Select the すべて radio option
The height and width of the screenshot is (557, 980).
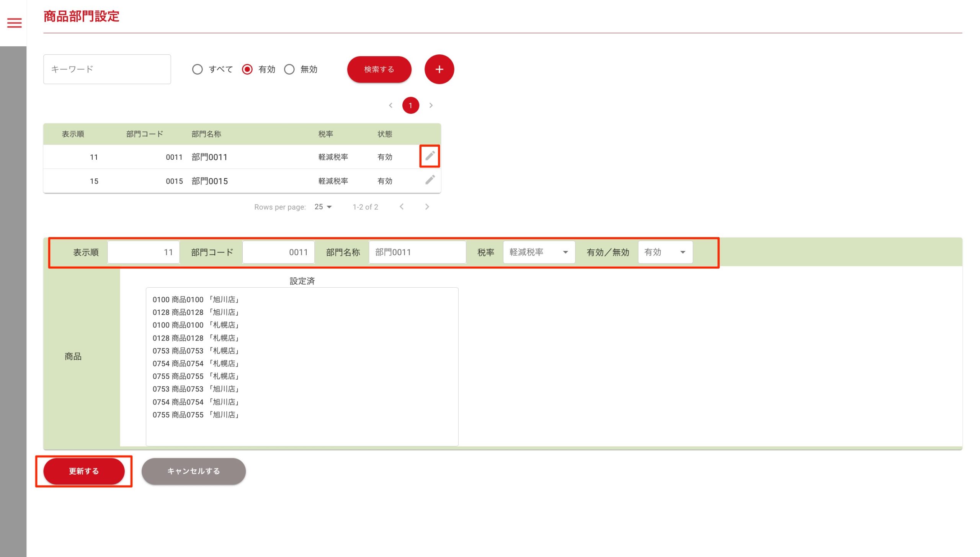click(198, 69)
